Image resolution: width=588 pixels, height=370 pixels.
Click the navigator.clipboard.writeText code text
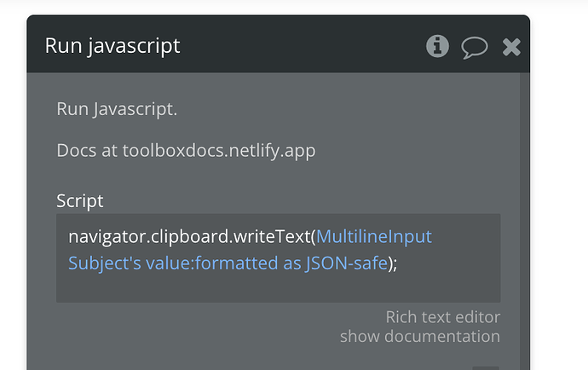(x=192, y=236)
